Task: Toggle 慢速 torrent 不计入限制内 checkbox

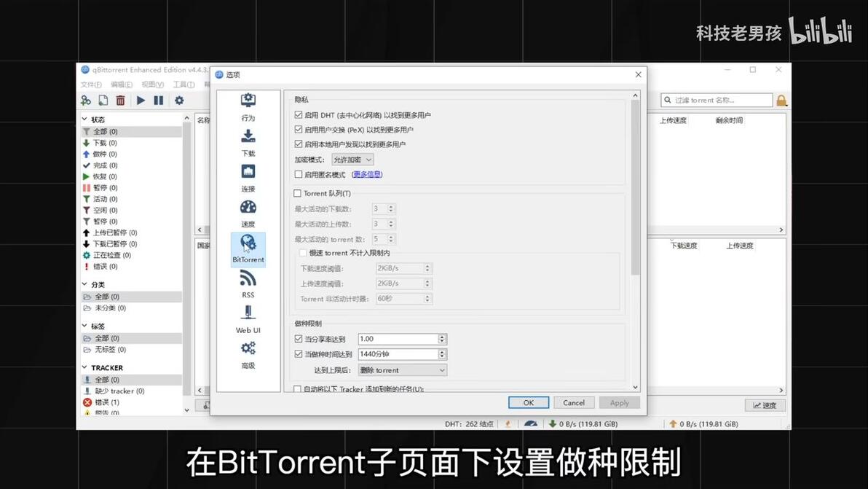Action: pos(303,253)
